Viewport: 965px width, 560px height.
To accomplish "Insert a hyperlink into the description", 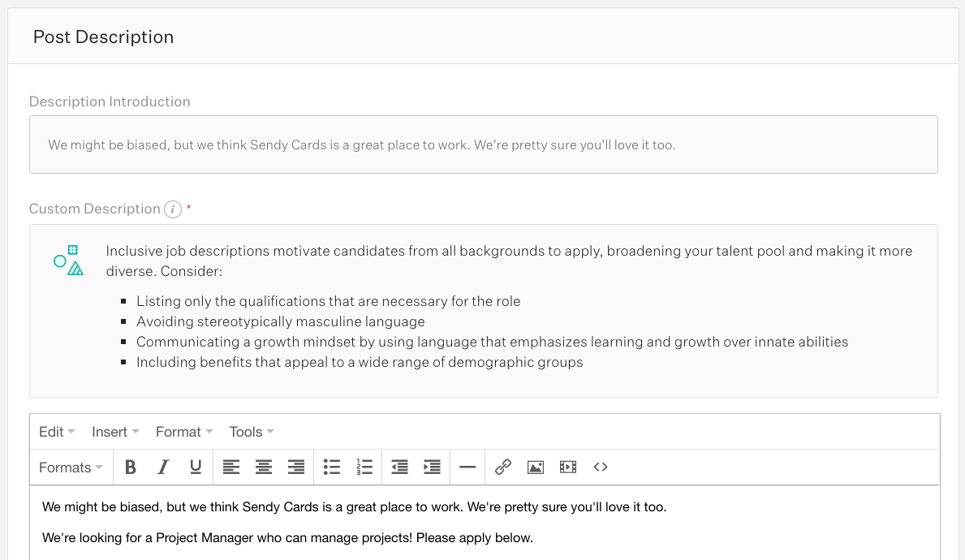I will tap(502, 467).
